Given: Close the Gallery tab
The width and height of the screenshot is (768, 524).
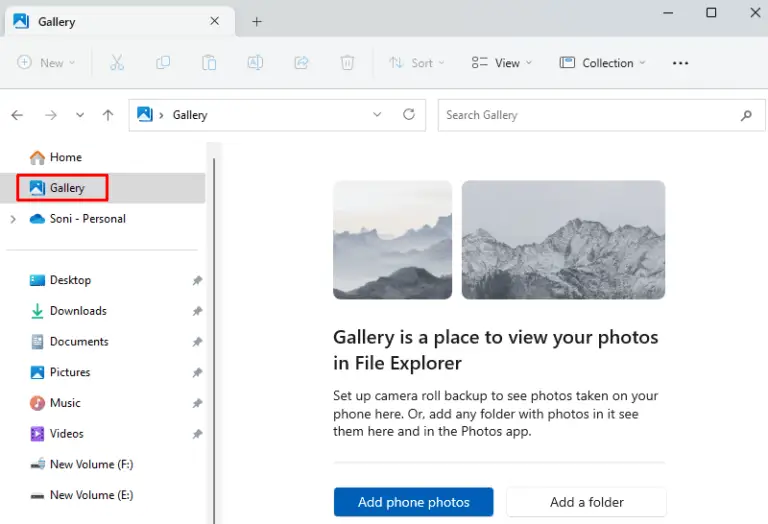Looking at the screenshot, I should click(215, 21).
